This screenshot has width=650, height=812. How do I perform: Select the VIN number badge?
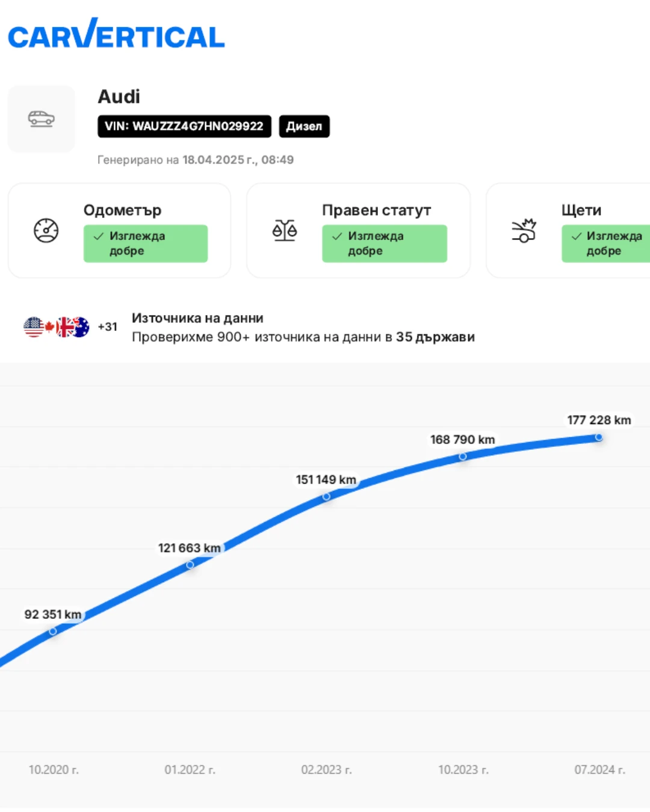(184, 126)
